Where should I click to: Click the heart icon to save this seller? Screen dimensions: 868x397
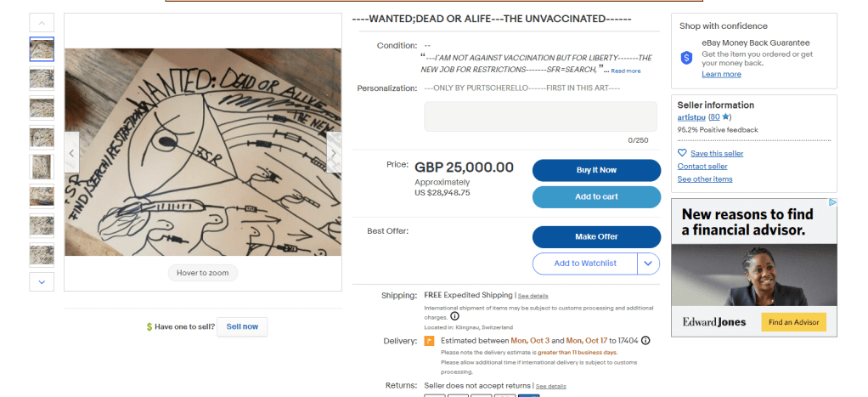(x=682, y=153)
